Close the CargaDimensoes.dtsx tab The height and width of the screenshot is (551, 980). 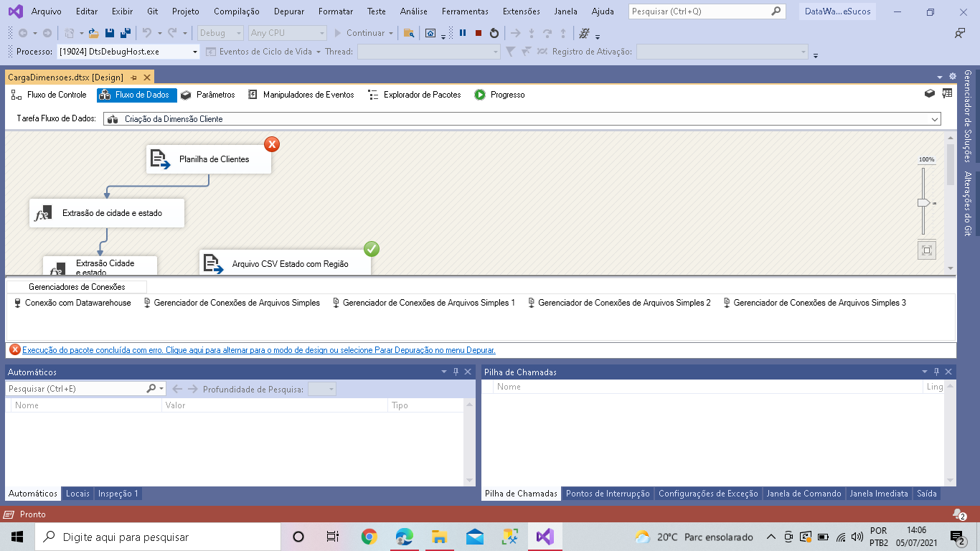click(x=148, y=77)
